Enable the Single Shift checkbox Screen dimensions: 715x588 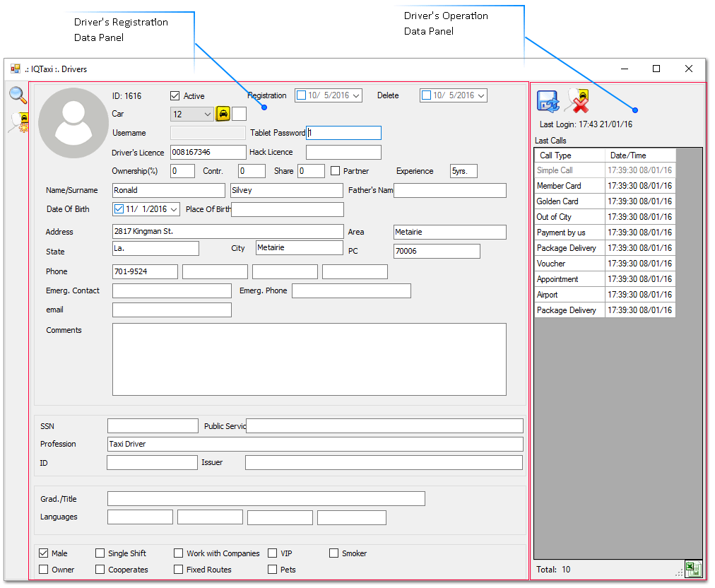coord(100,553)
